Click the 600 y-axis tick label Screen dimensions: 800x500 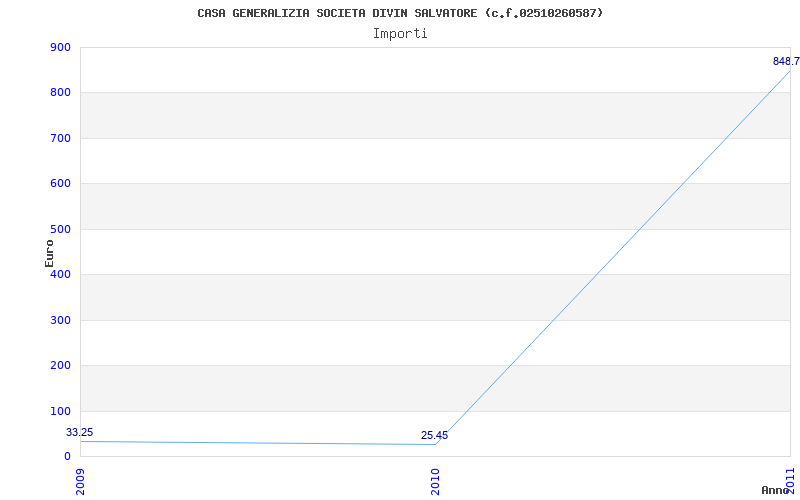[60, 184]
